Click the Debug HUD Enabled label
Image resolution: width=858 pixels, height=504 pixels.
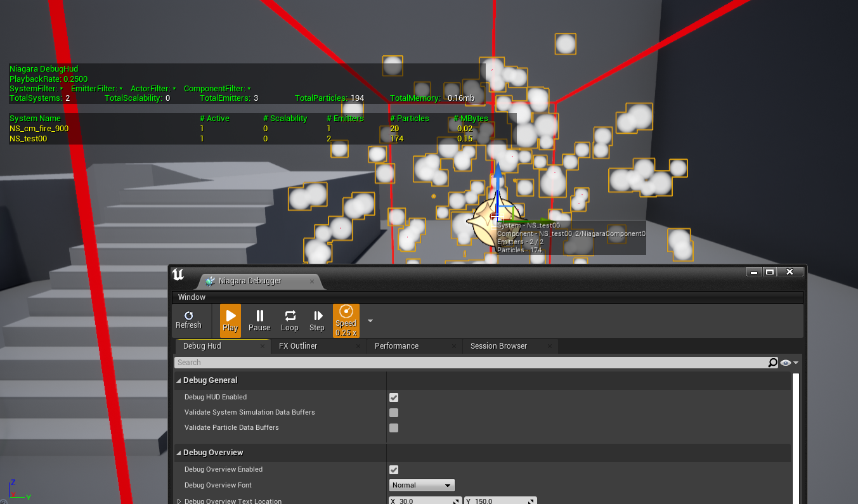[216, 397]
